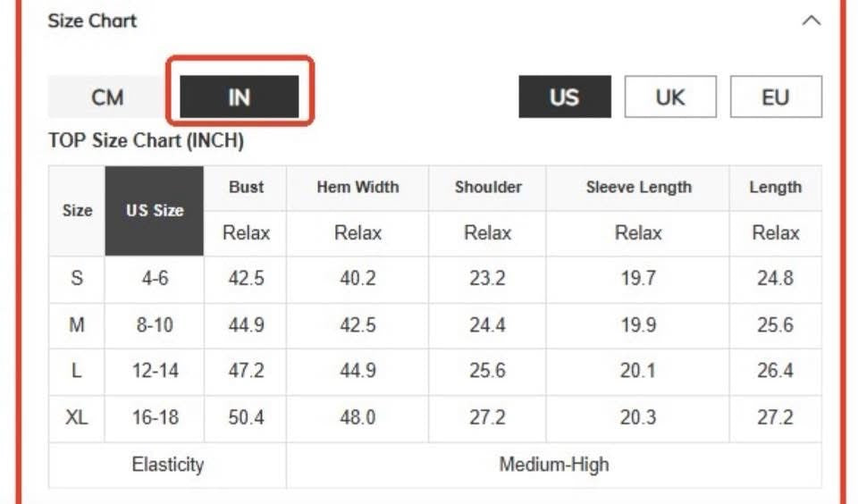
Task: Select the Sleeve Length column header
Action: (638, 188)
